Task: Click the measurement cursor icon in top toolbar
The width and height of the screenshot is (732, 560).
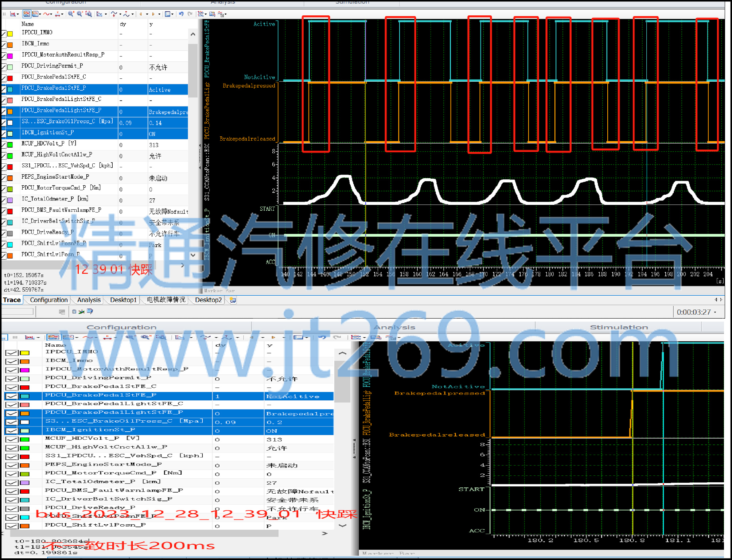Action: point(12,14)
